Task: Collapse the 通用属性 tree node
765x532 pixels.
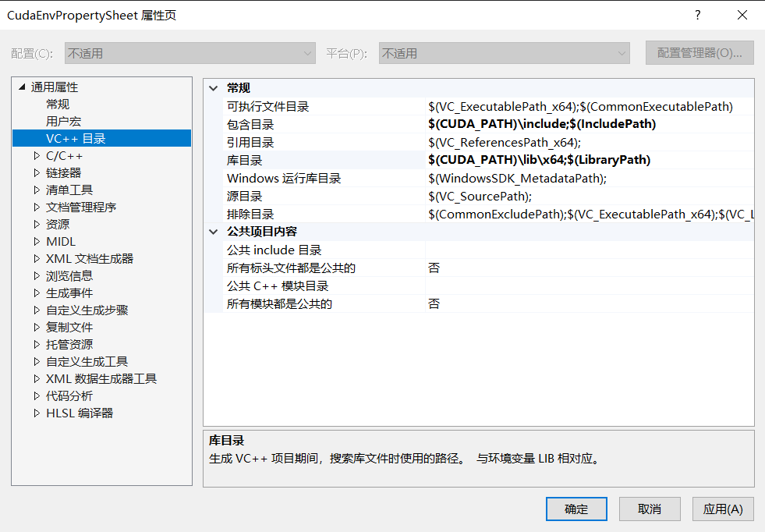Action: [22, 87]
